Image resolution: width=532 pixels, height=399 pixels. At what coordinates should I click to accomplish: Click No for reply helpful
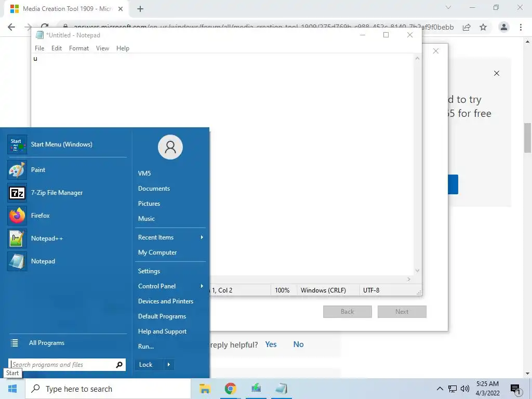[298, 344]
